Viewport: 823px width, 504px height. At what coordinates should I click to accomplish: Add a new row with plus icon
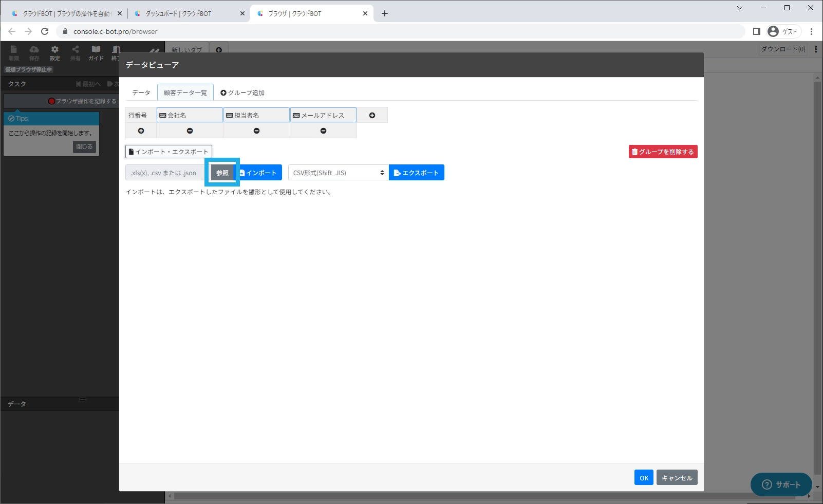[141, 131]
